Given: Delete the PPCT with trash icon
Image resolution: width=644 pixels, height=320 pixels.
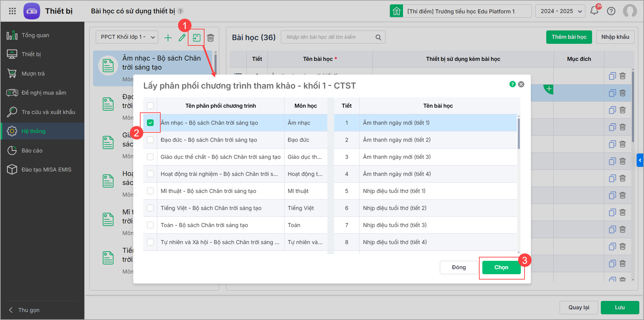Looking at the screenshot, I should tap(211, 38).
